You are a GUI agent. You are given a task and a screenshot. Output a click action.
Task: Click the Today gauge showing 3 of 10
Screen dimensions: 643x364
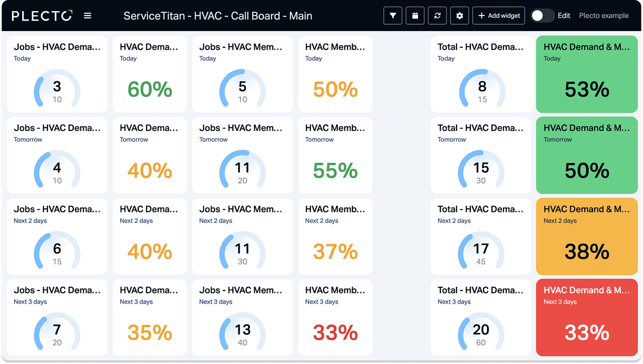57,90
